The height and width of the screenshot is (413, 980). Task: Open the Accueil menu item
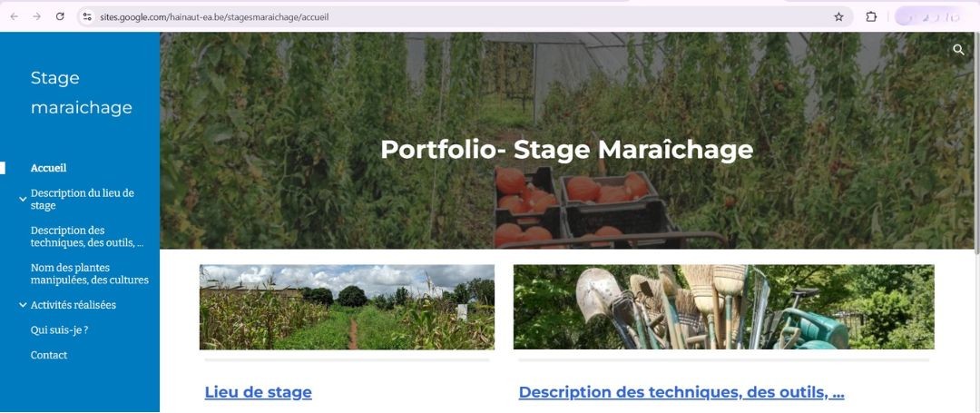tap(49, 168)
